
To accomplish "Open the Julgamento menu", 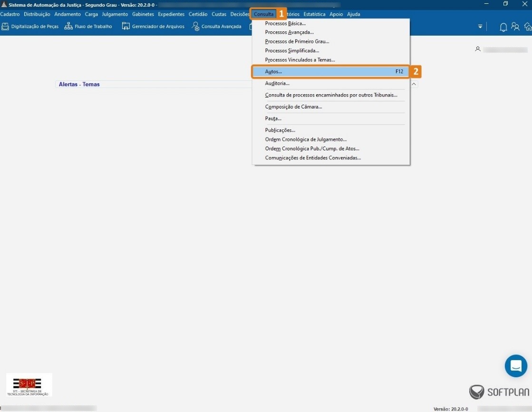I will coord(115,14).
